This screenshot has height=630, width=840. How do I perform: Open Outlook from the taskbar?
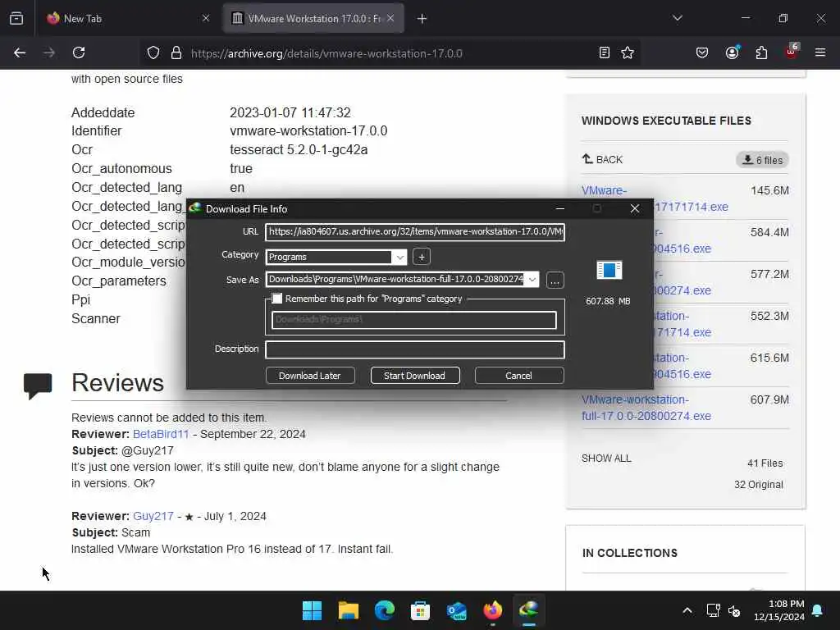(456, 610)
